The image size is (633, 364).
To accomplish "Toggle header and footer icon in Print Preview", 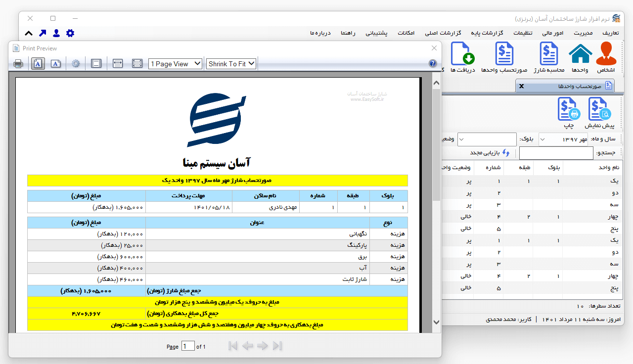I will pos(96,63).
